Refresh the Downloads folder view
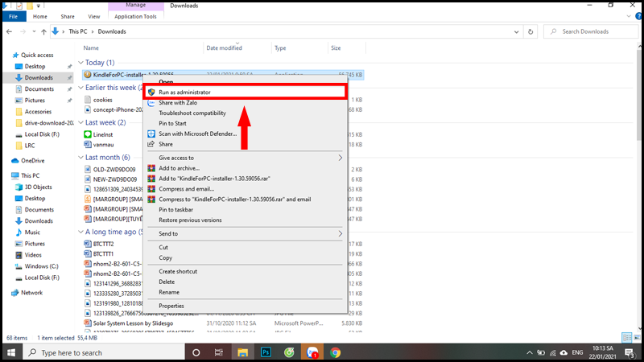 coord(530,31)
